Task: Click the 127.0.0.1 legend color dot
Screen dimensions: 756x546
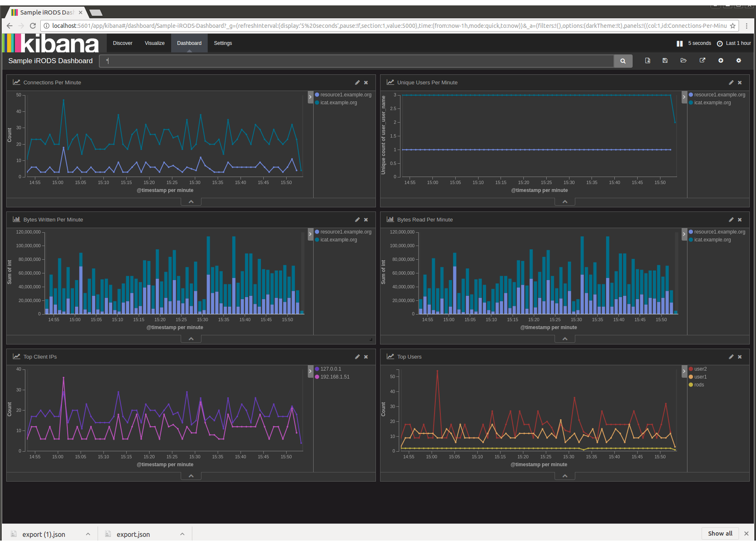Action: click(x=317, y=369)
